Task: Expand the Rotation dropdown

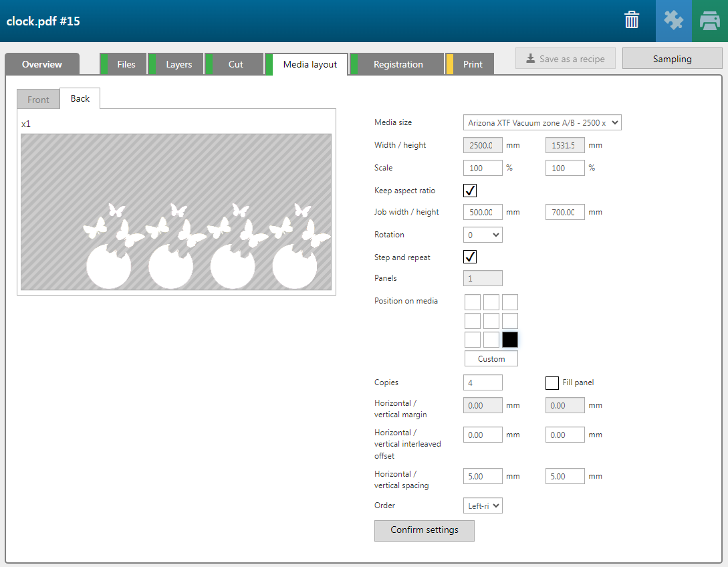Action: point(483,235)
